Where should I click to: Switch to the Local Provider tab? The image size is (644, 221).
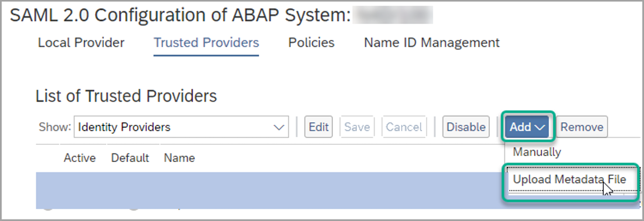point(81,42)
